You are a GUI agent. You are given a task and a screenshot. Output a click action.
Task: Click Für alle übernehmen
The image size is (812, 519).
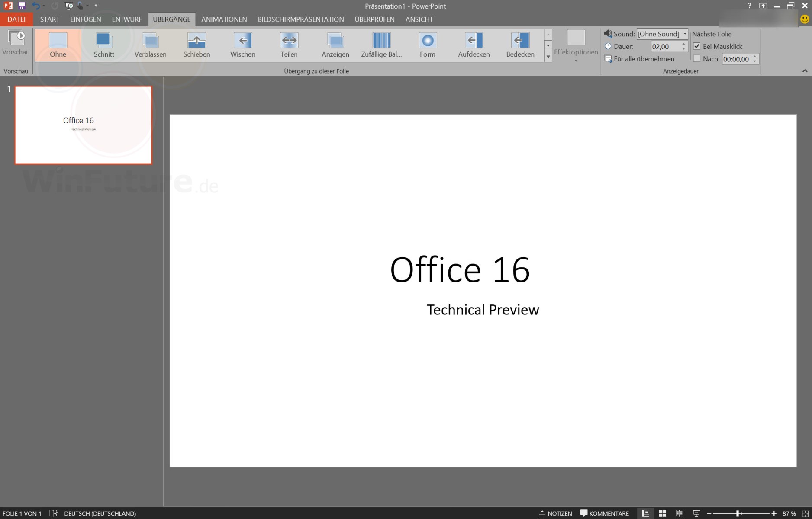tap(639, 59)
